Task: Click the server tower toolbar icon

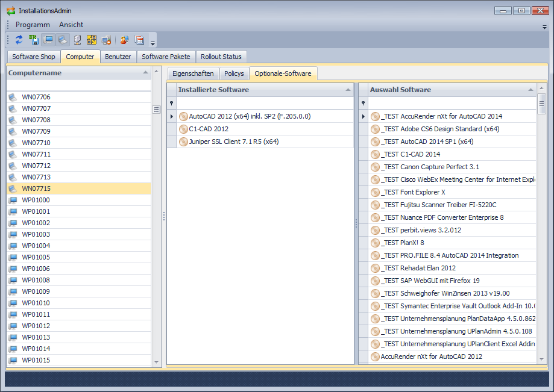Action: point(77,40)
